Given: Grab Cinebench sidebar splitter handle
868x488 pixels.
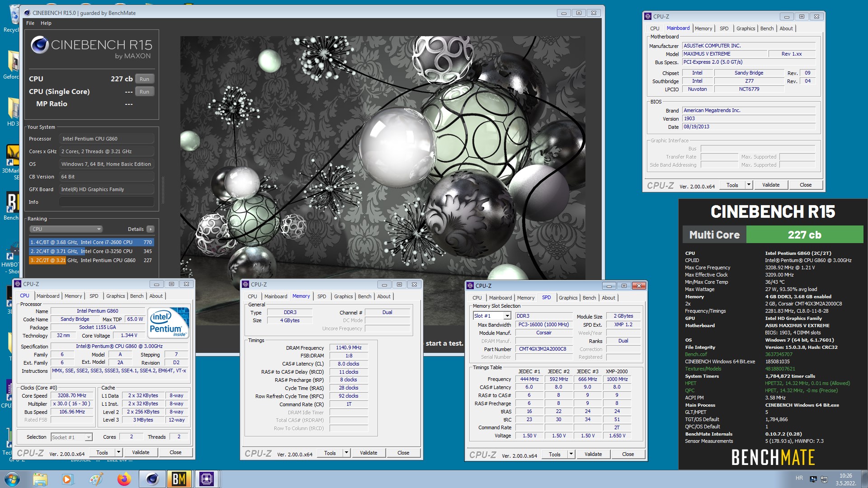Looking at the screenshot, I should tap(163, 190).
